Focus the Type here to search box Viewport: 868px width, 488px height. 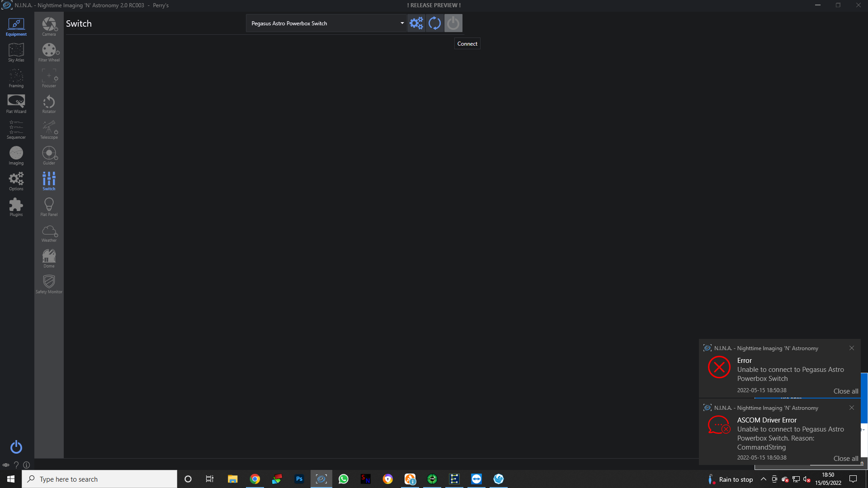tap(99, 479)
